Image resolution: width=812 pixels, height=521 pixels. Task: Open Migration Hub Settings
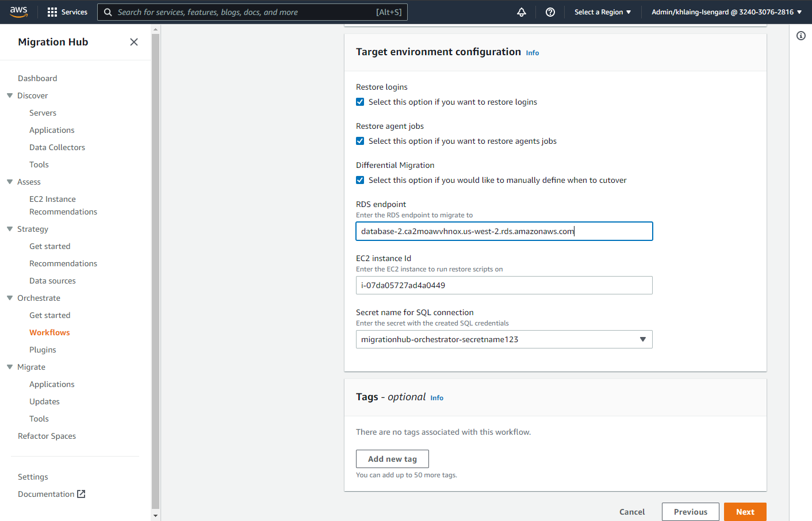pyautogui.click(x=33, y=477)
